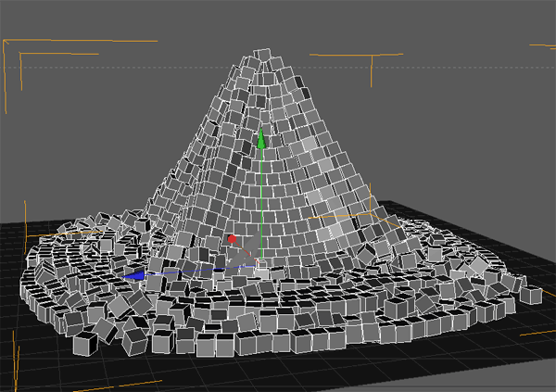556x392 pixels.
Task: Click the blue Z-axis arrow handle
Action: pyautogui.click(x=133, y=276)
